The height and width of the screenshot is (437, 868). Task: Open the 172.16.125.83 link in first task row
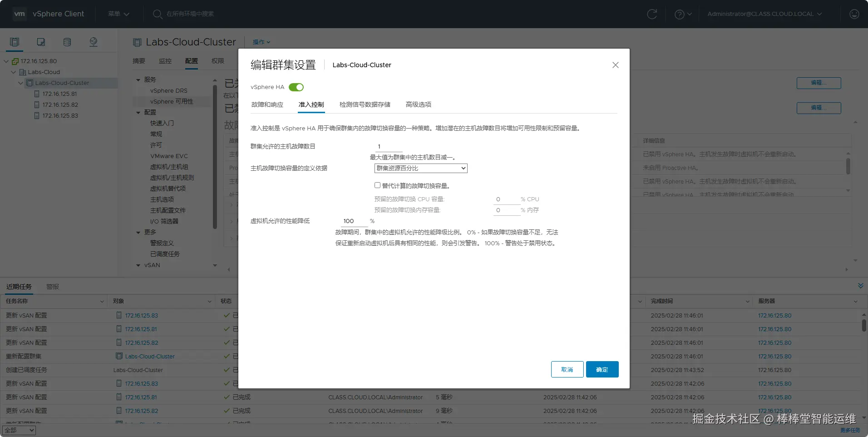[142, 315]
